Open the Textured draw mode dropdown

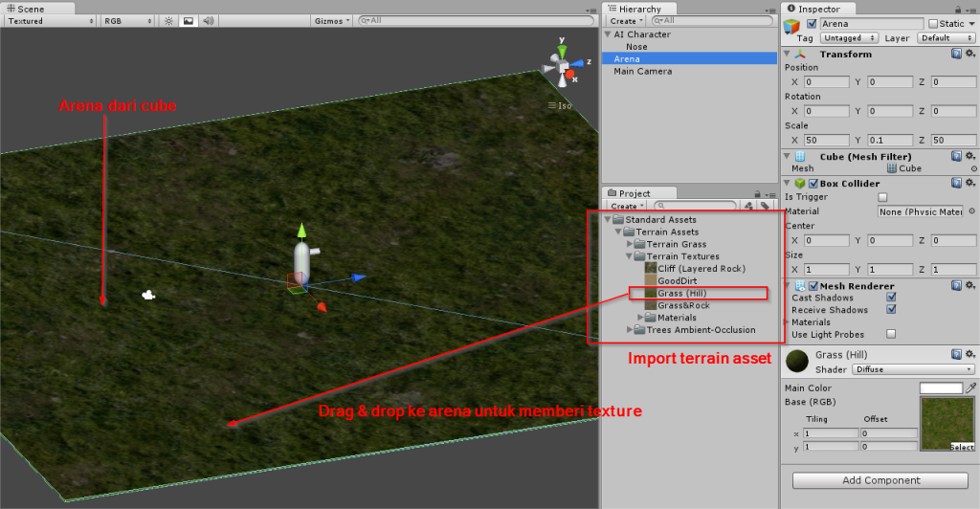pos(50,20)
